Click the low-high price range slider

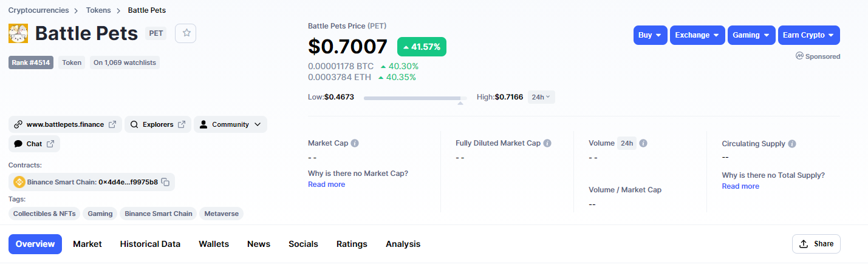point(415,98)
